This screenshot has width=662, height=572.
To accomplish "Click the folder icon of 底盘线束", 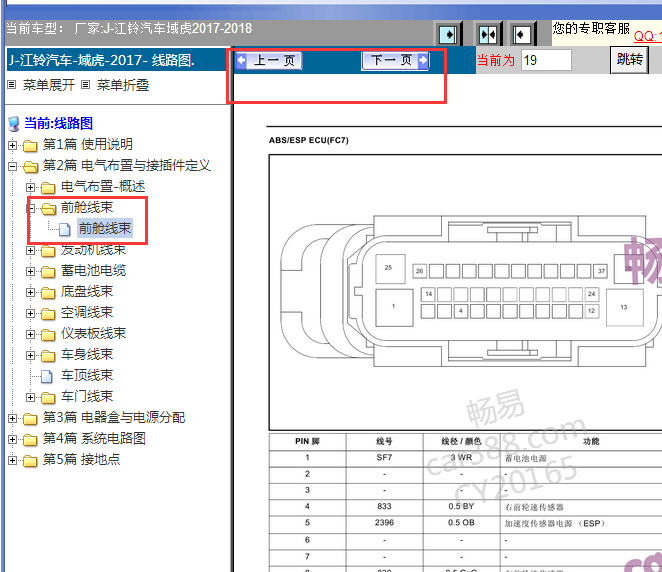I will click(48, 293).
